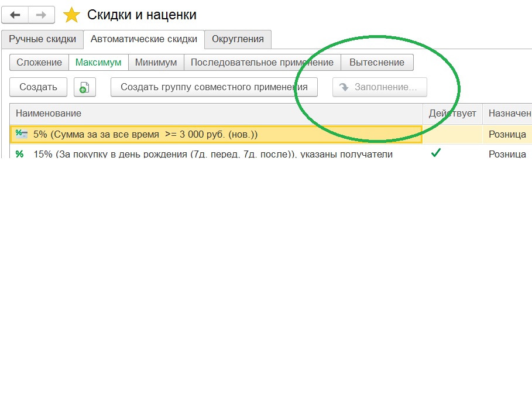The width and height of the screenshot is (532, 397).
Task: Click Создать группу совместного применения button
Action: 214,87
